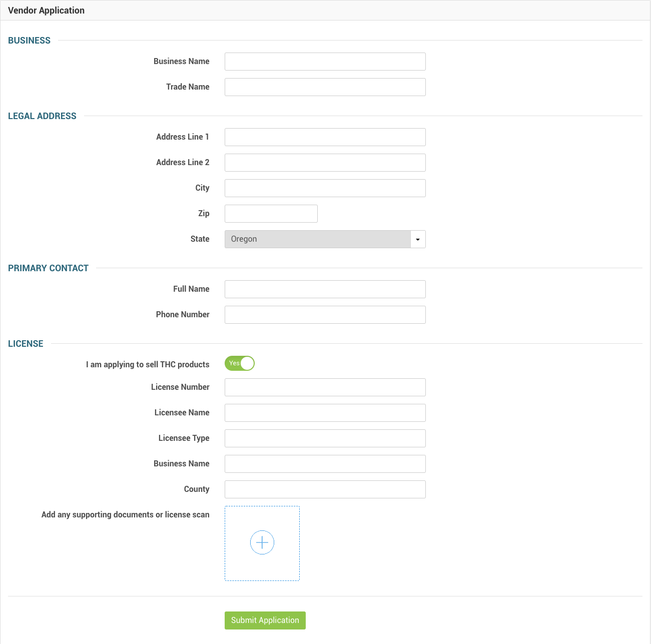Click the County input field
The image size is (651, 644).
(325, 489)
